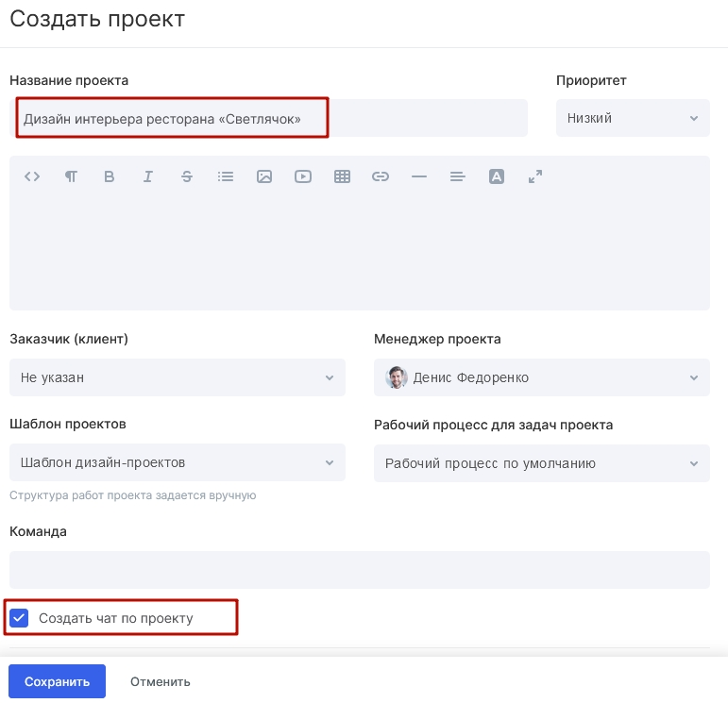This screenshot has width=728, height=703.
Task: Insert a bulleted list in description
Action: point(226,176)
